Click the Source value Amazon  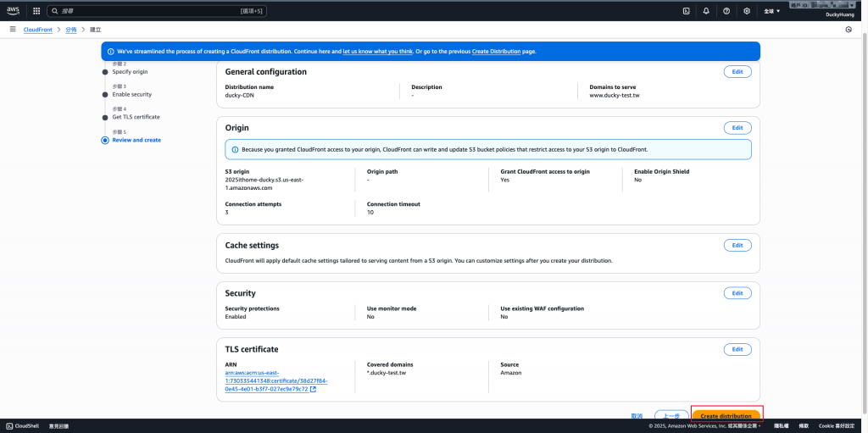tap(510, 373)
